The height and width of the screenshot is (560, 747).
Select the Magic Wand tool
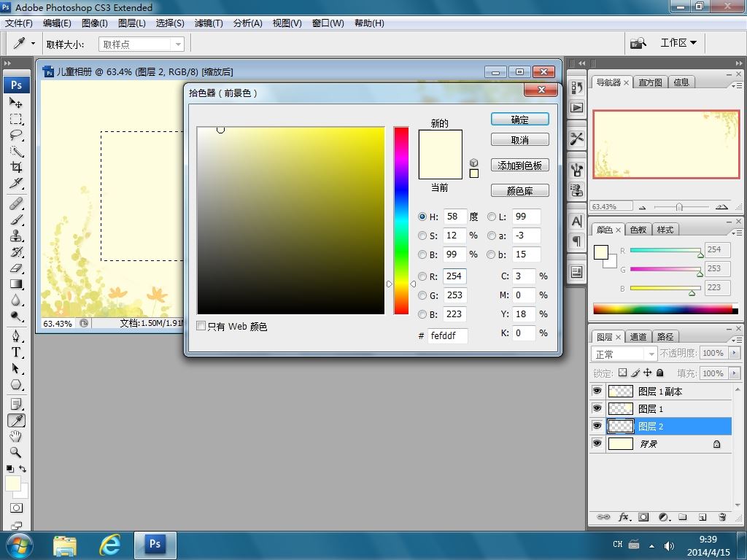coord(16,151)
